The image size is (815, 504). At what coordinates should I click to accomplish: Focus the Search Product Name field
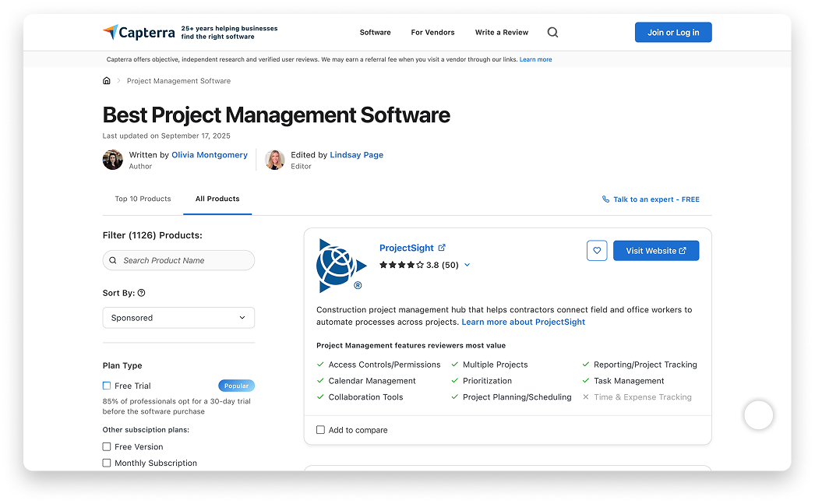(178, 260)
